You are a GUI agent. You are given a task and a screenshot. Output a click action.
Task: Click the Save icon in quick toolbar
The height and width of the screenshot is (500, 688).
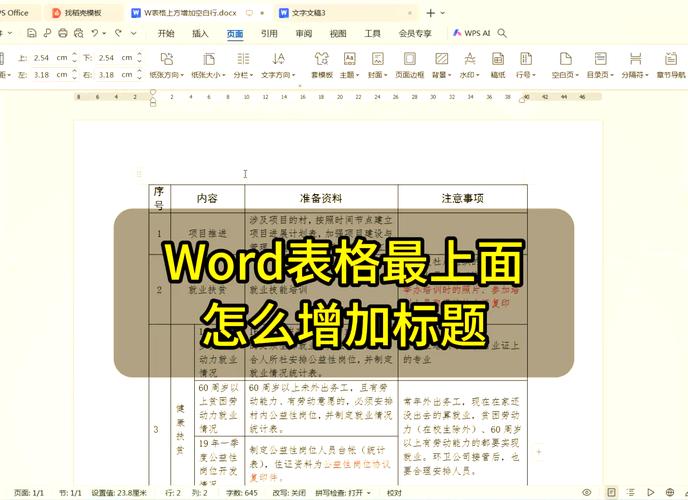32,33
